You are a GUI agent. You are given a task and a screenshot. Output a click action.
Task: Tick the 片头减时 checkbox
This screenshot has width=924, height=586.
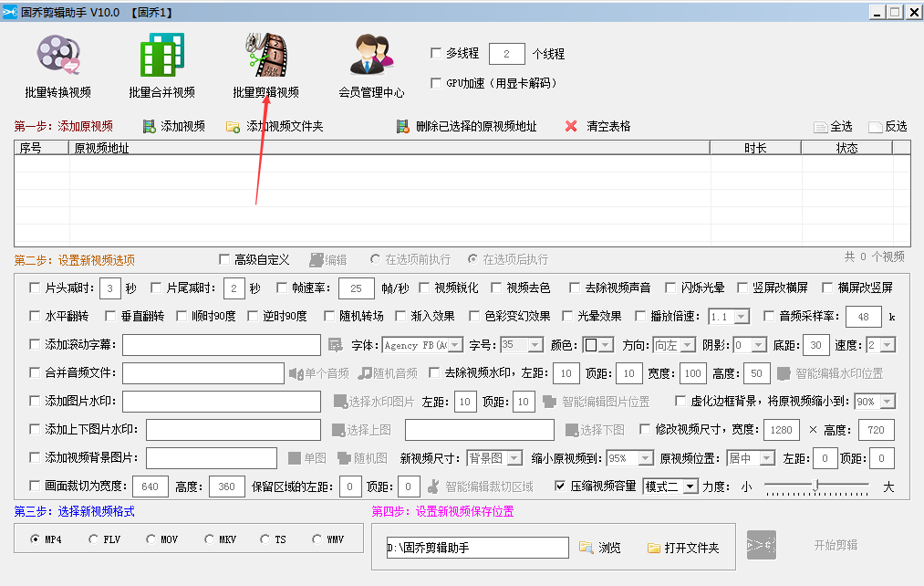pyautogui.click(x=34, y=288)
